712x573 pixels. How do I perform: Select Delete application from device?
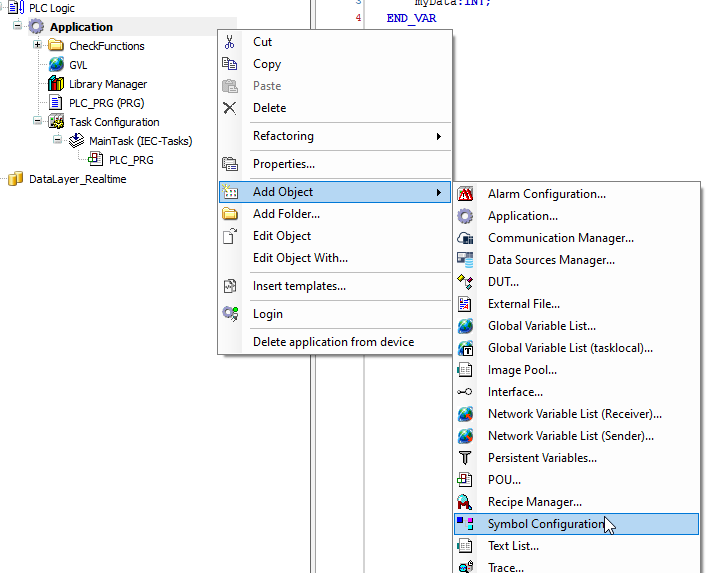[x=335, y=342]
